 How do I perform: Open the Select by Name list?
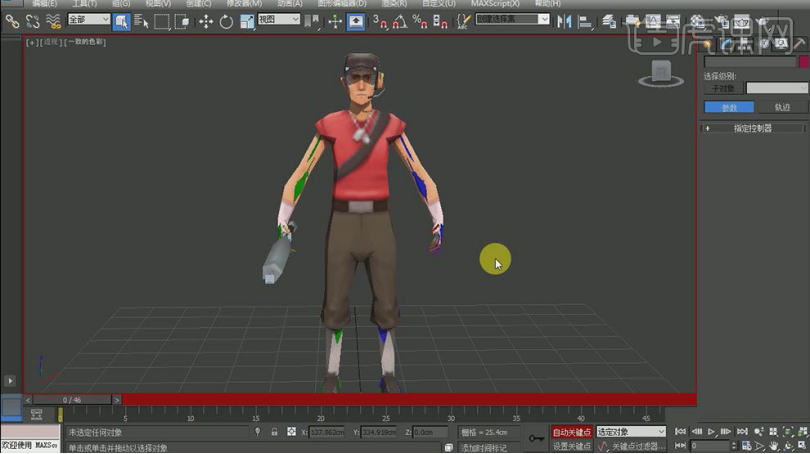pyautogui.click(x=141, y=21)
